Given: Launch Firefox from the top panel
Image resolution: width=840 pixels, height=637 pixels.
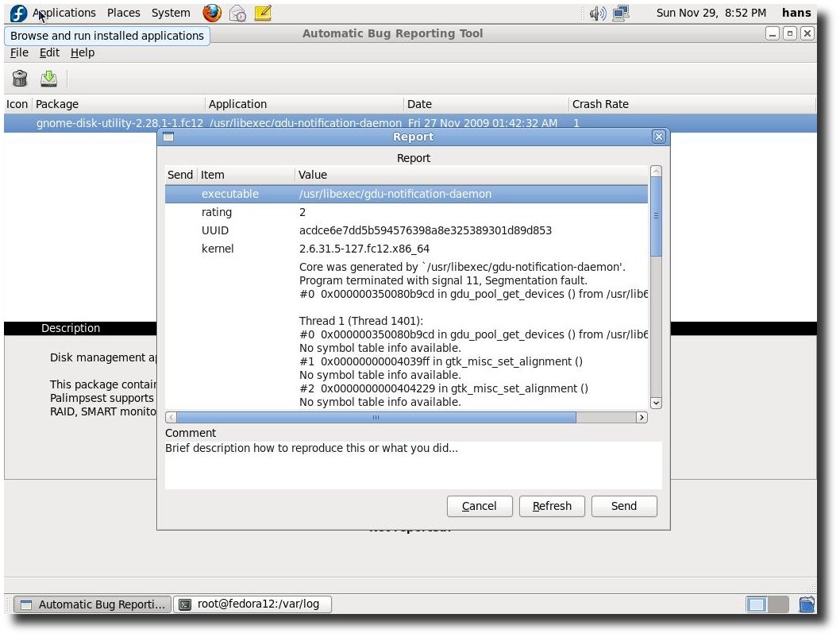Looking at the screenshot, I should click(212, 13).
